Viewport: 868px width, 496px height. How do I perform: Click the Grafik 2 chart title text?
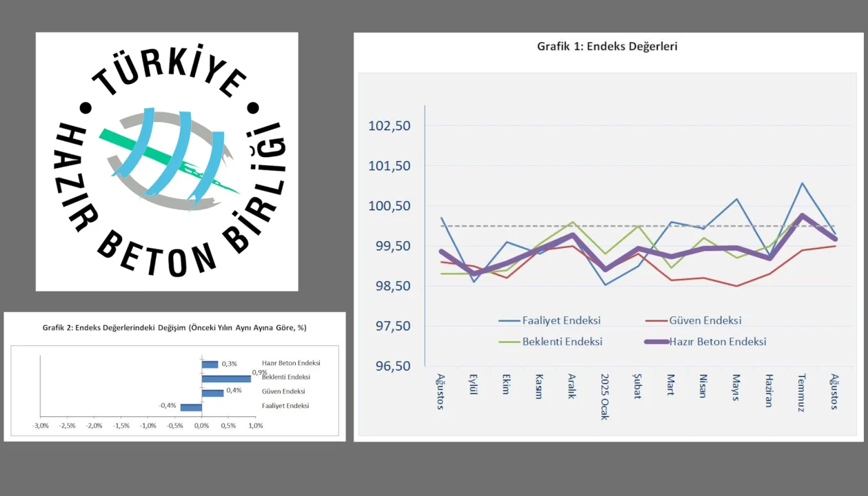coord(174,328)
